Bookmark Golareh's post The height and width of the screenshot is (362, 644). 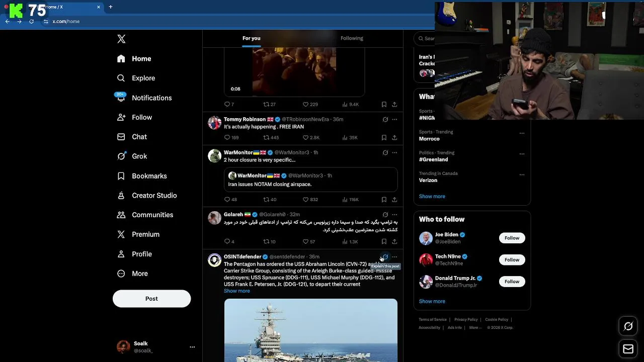[384, 242]
